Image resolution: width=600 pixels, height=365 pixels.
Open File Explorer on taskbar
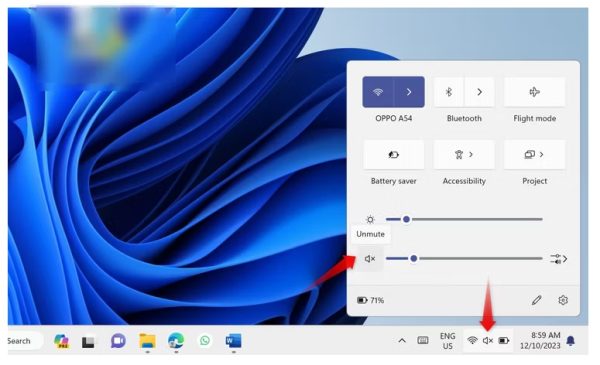(x=147, y=341)
